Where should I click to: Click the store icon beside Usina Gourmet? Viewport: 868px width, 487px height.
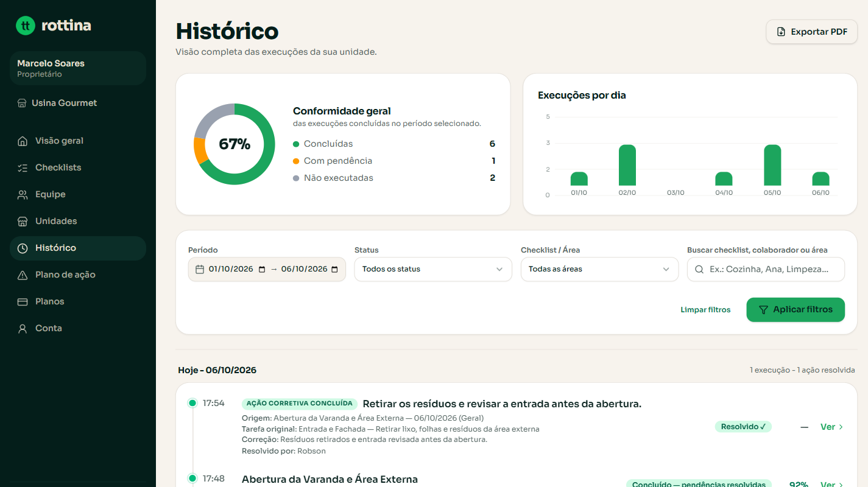pyautogui.click(x=22, y=103)
